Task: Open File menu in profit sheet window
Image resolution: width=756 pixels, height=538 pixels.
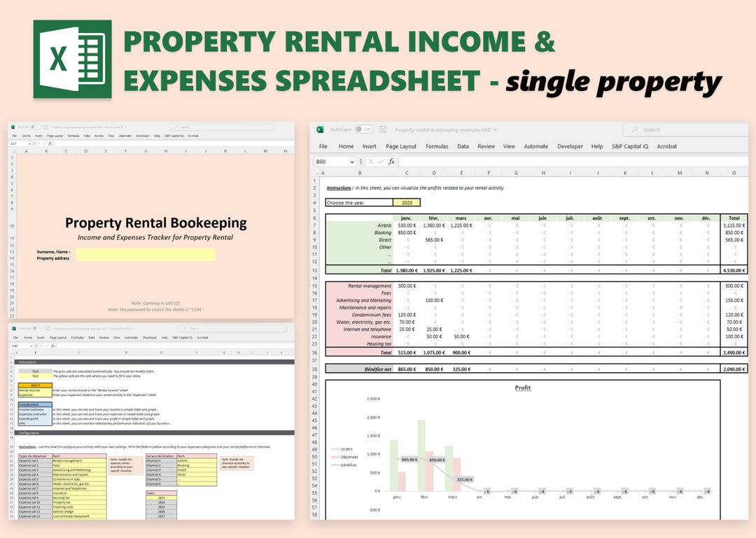Action: click(323, 146)
